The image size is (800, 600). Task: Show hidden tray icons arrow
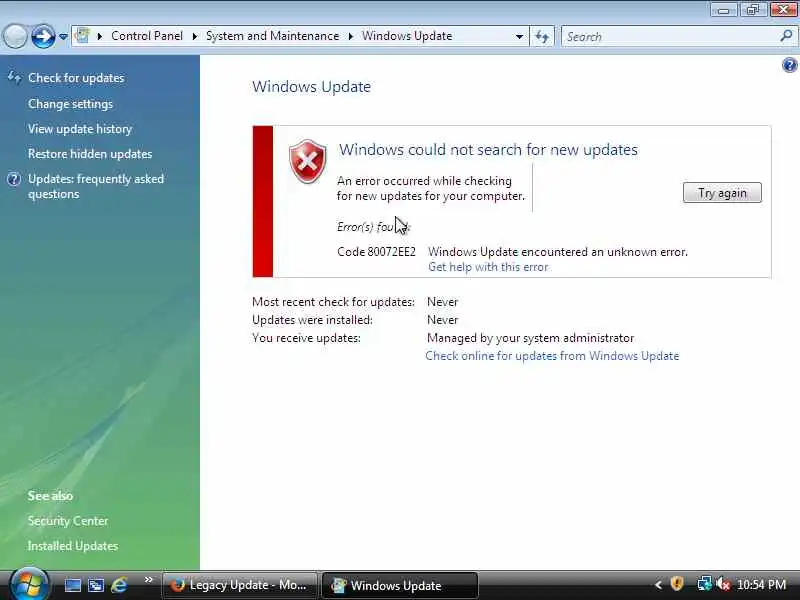pos(658,585)
